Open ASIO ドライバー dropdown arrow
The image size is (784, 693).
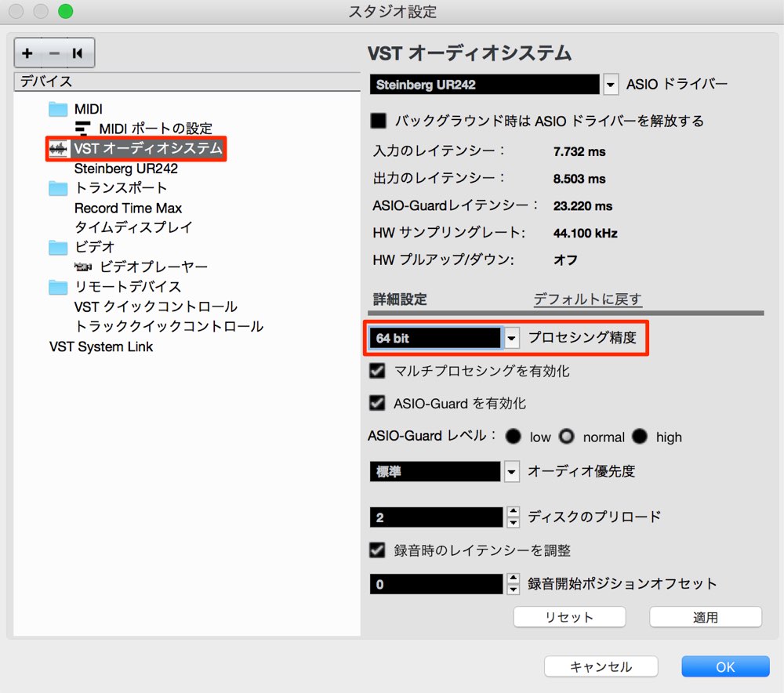click(x=611, y=85)
